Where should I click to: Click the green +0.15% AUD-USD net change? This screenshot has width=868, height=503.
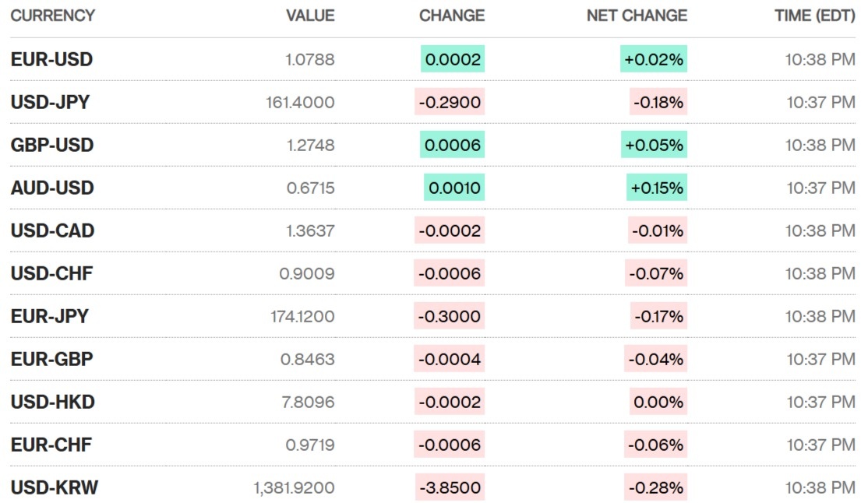(657, 188)
